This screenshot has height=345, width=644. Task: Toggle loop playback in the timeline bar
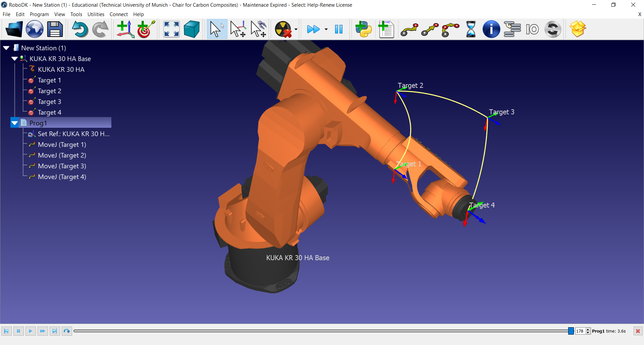(67, 331)
